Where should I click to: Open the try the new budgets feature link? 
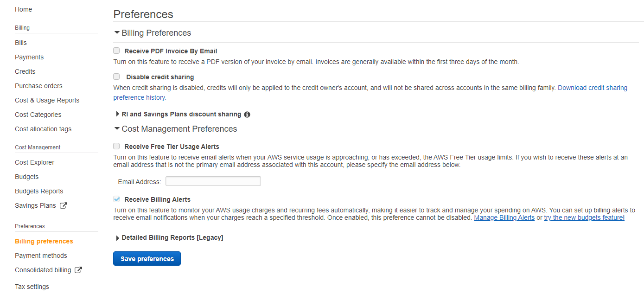pyautogui.click(x=584, y=217)
